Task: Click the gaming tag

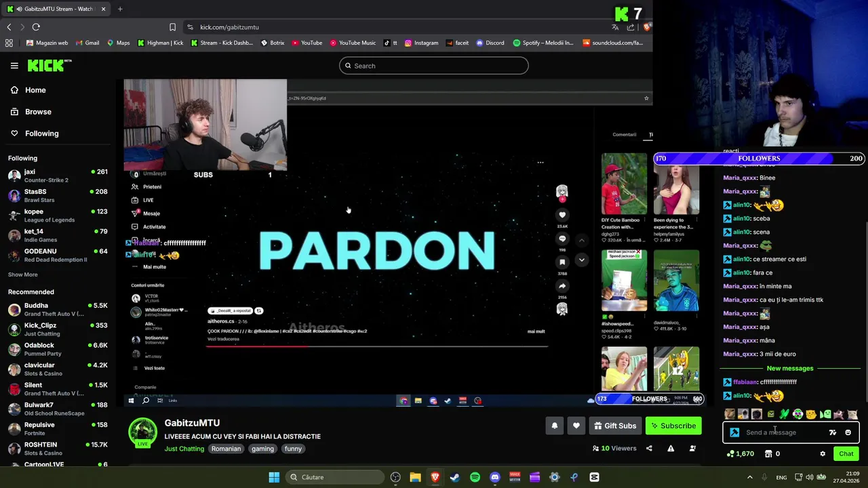Action: point(262,449)
